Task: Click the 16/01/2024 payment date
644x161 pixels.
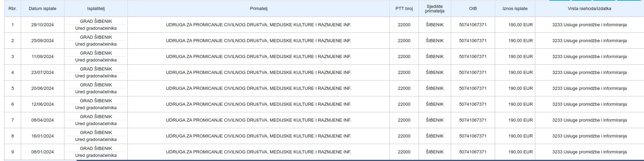Action: pyautogui.click(x=42, y=136)
